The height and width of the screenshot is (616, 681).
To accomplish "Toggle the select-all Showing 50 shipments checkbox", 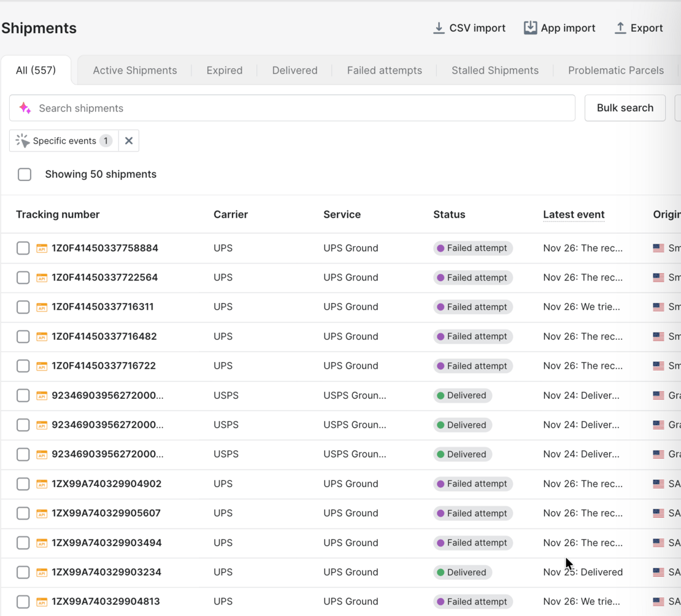I will [25, 174].
